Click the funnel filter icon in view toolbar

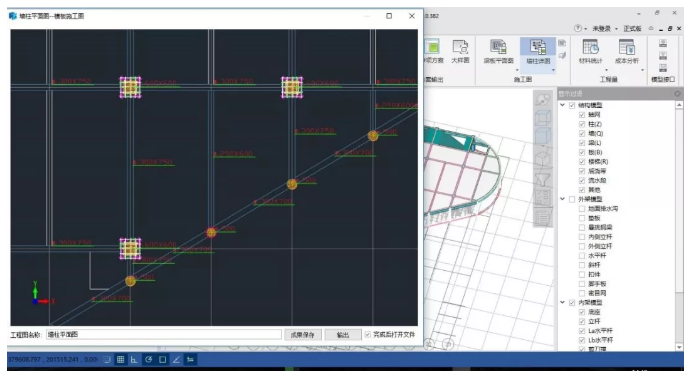(x=543, y=179)
